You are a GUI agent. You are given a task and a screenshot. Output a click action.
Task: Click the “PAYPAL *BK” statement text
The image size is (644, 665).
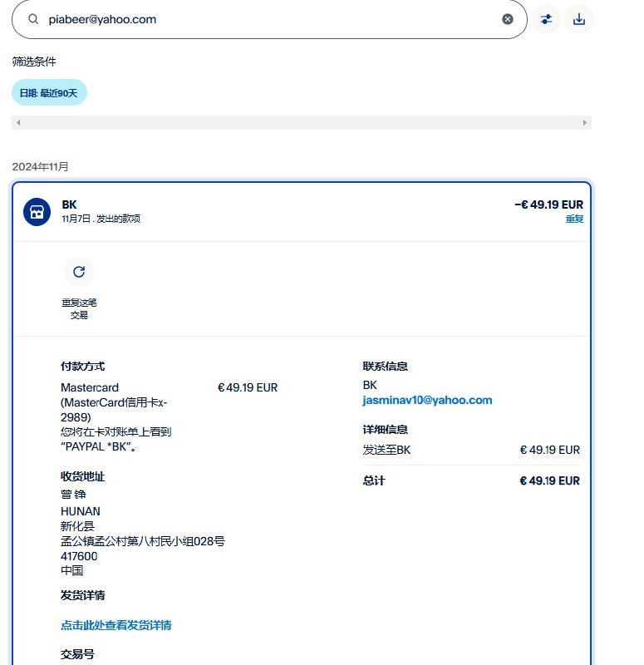(x=98, y=446)
